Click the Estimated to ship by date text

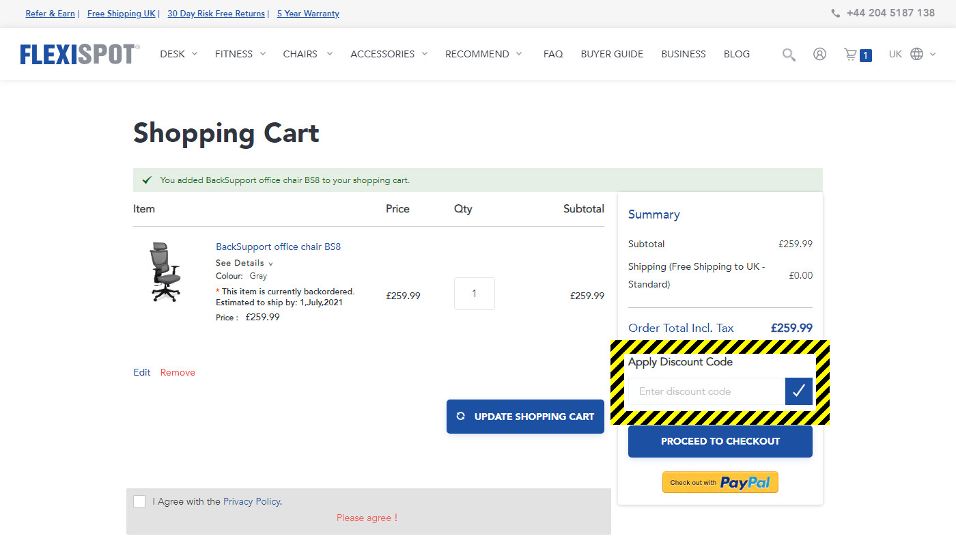pyautogui.click(x=279, y=302)
